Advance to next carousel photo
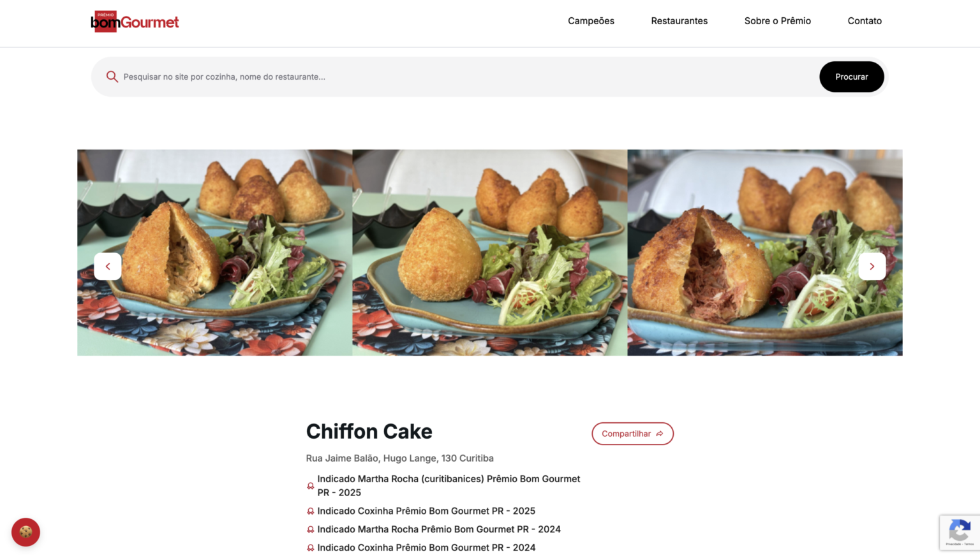Image resolution: width=980 pixels, height=558 pixels. point(872,267)
